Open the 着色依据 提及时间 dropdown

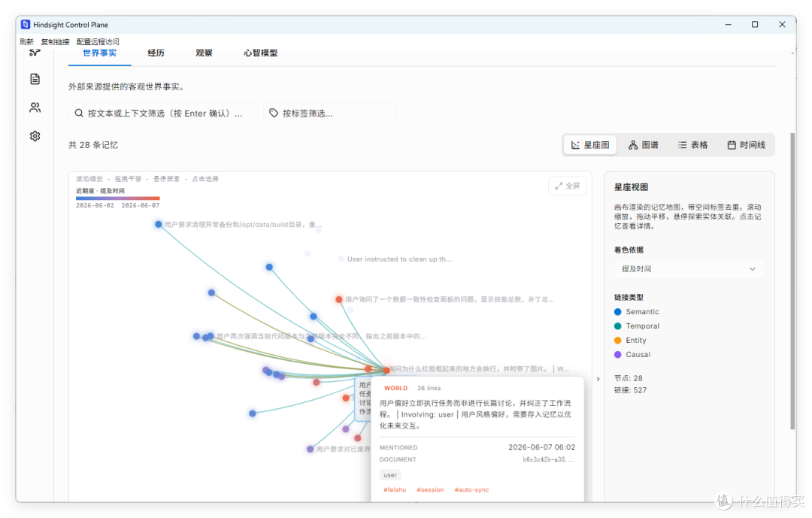coord(689,269)
